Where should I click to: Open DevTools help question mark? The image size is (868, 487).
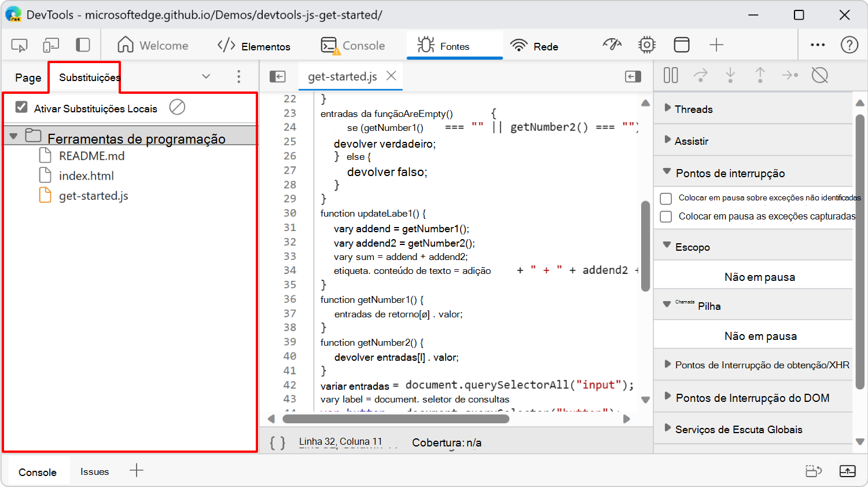point(849,45)
